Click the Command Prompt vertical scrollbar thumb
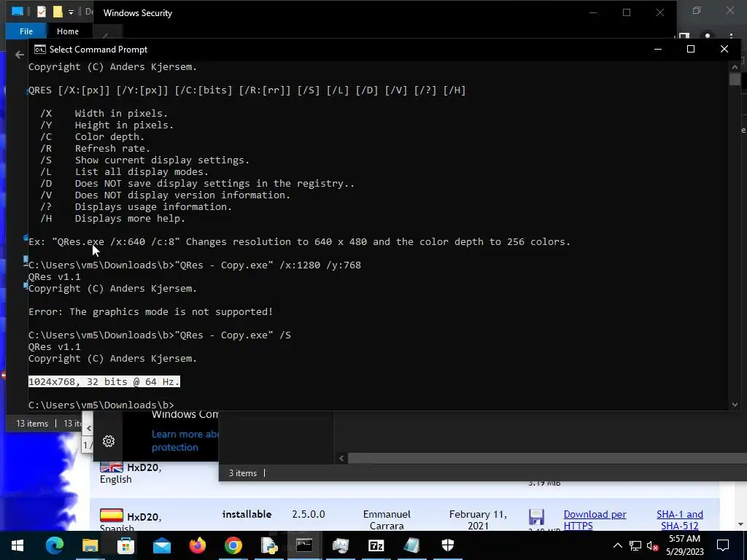Image resolution: width=747 pixels, height=560 pixels. (735, 79)
